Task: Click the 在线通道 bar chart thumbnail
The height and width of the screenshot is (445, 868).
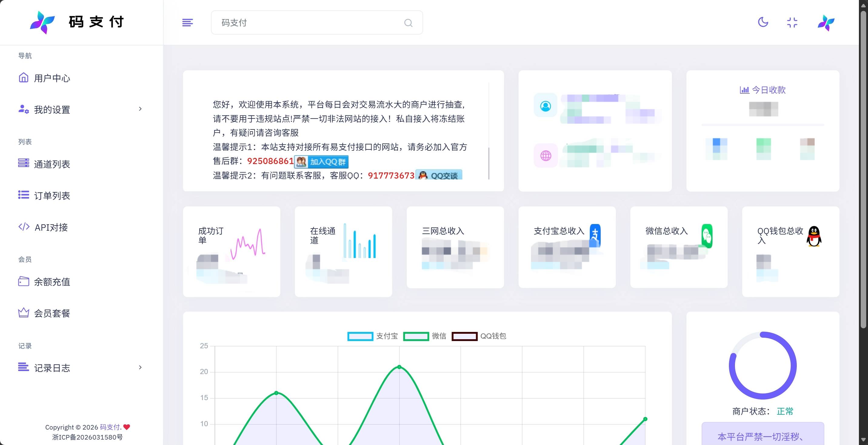Action: 359,241
